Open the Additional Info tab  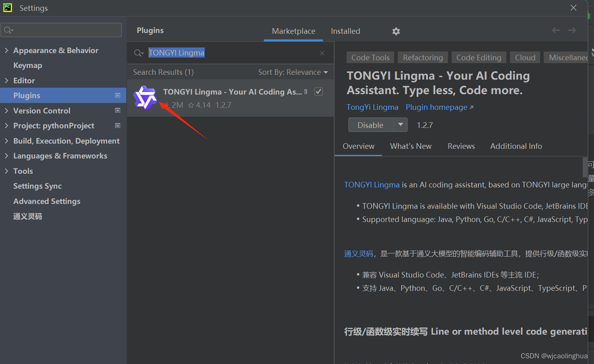point(516,146)
